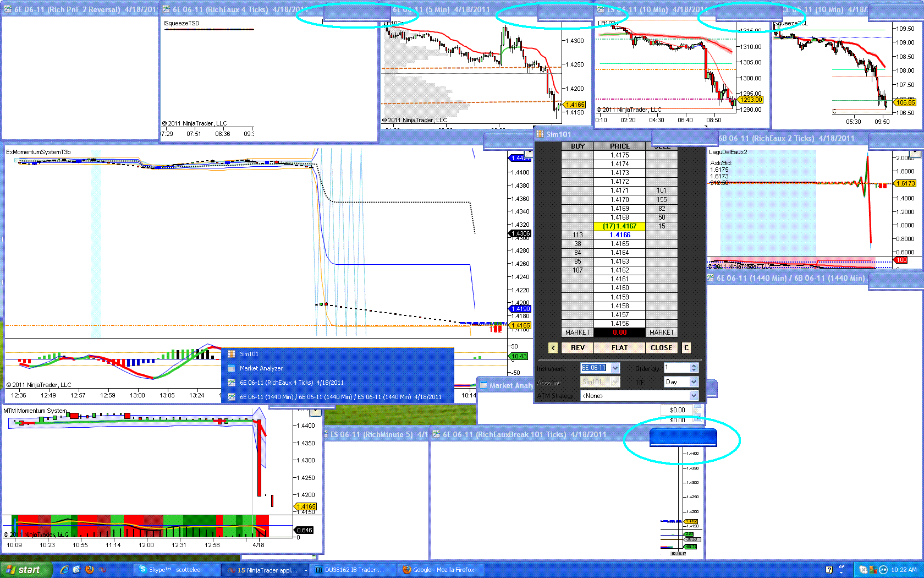Open Google - Mozilla Firefox taskbar button

(442, 570)
